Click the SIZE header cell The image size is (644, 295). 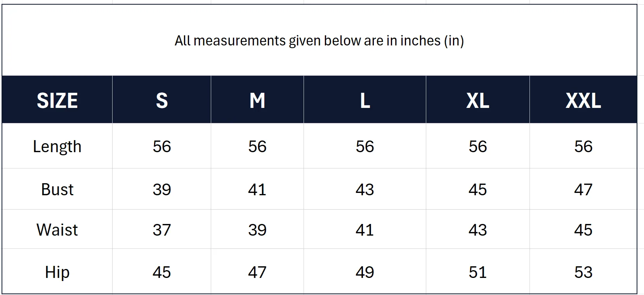coord(57,101)
